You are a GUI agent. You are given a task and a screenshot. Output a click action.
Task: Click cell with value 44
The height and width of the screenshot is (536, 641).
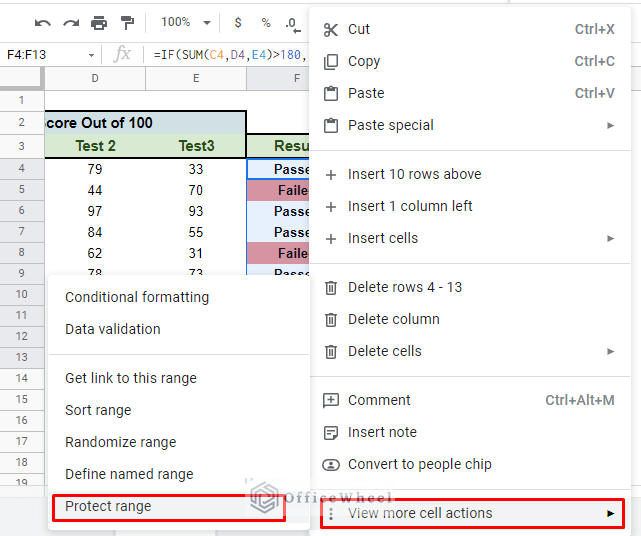[x=95, y=190]
